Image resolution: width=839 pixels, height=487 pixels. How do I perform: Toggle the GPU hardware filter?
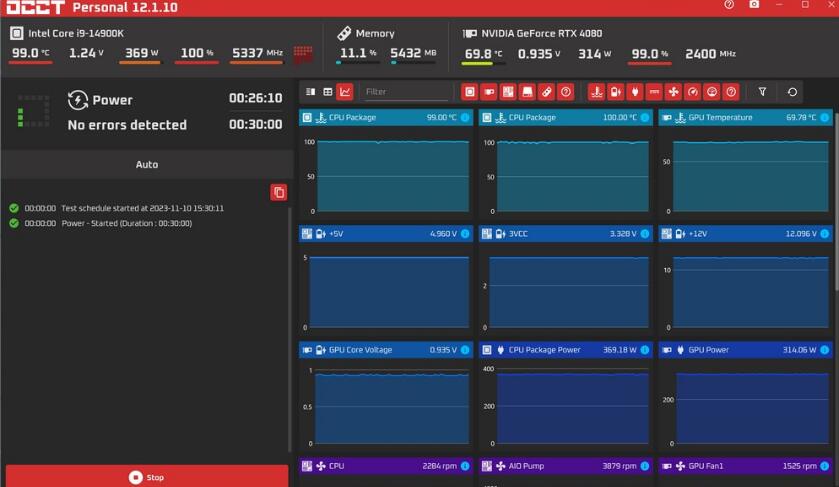[489, 92]
